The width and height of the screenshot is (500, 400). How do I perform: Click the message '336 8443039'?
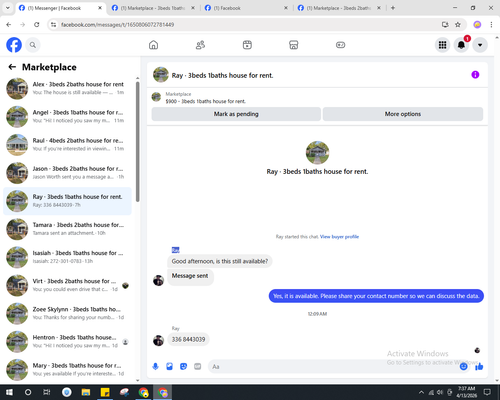tap(188, 339)
